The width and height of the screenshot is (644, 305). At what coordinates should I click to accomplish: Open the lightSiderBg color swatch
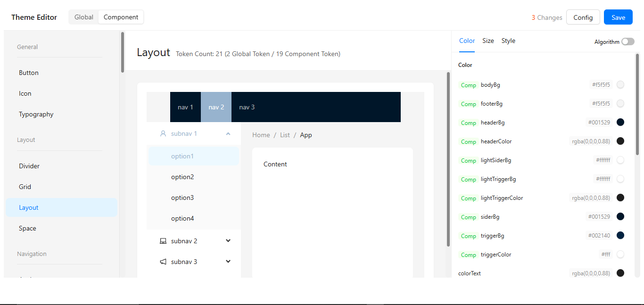(x=620, y=160)
